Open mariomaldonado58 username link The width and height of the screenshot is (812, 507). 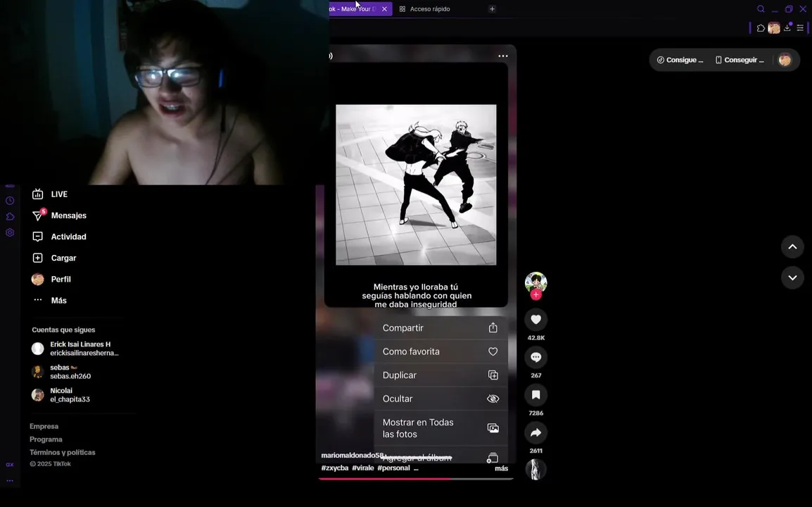[x=352, y=456]
